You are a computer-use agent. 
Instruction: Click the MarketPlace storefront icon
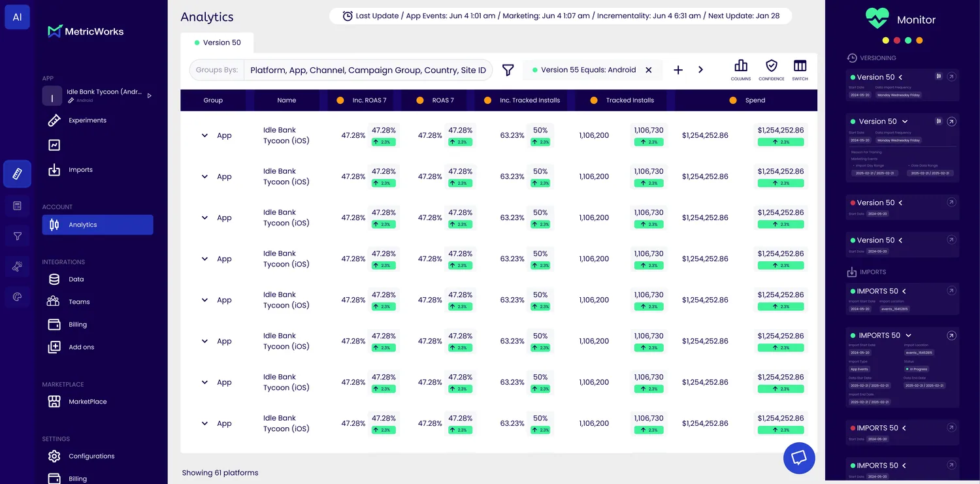tap(55, 402)
